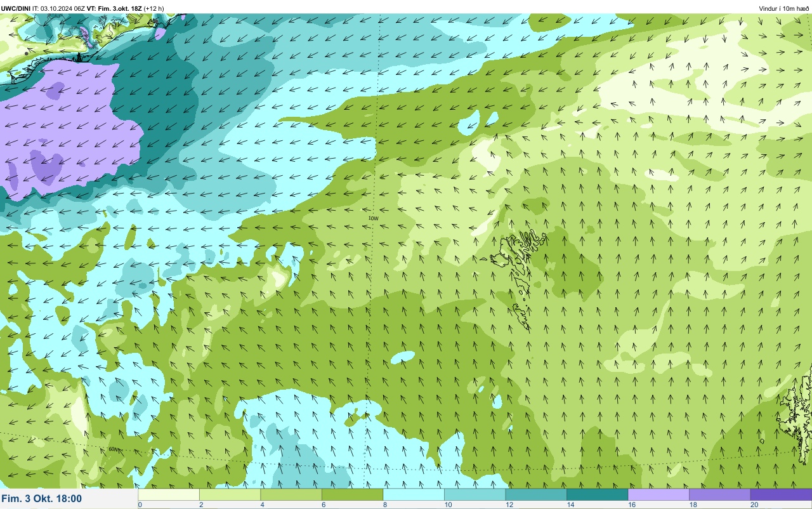Click the teal 12–14 legend swatch
The image size is (812, 509).
click(536, 494)
